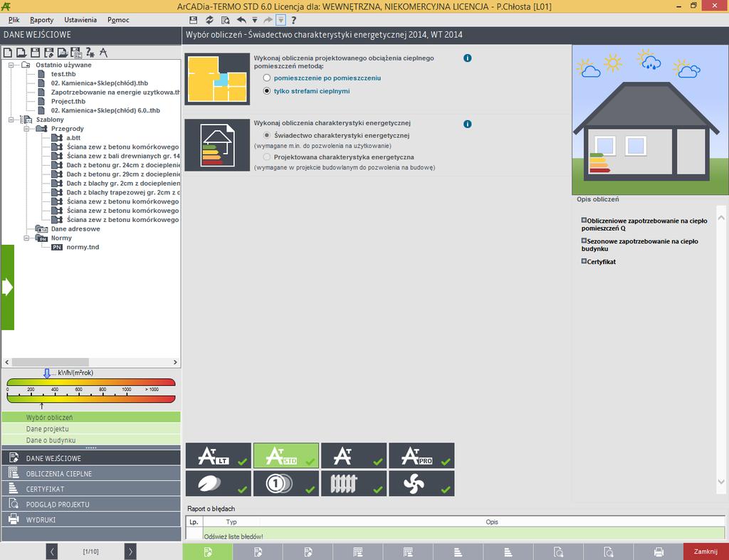This screenshot has width=729, height=560.
Task: Click the save-as floppy with pencil icon
Action: pos(49,53)
